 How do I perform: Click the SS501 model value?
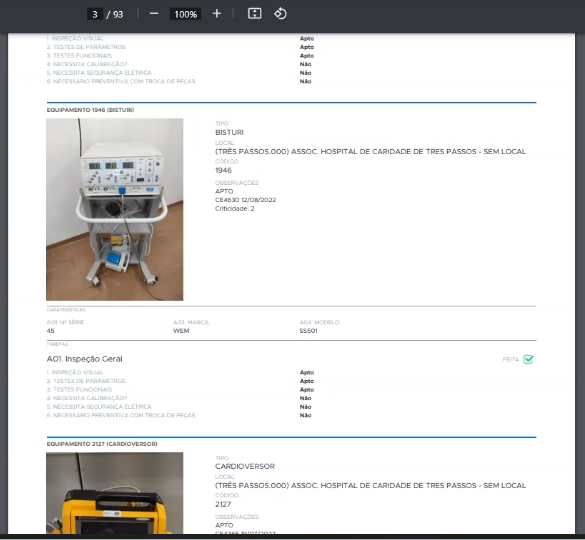pyautogui.click(x=308, y=331)
